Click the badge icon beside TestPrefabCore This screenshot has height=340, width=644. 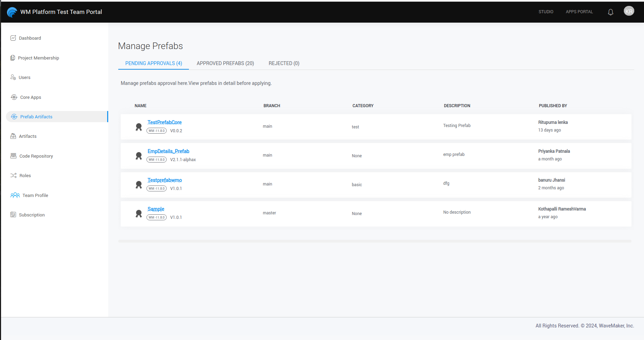(138, 127)
